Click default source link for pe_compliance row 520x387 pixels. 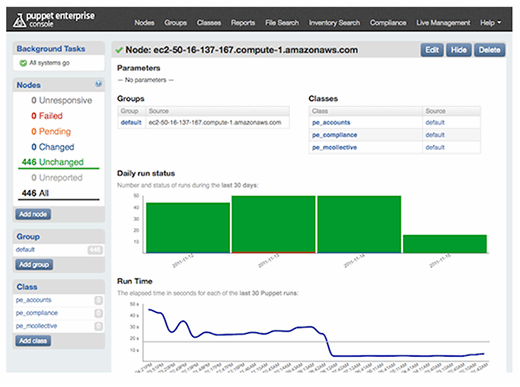[435, 135]
